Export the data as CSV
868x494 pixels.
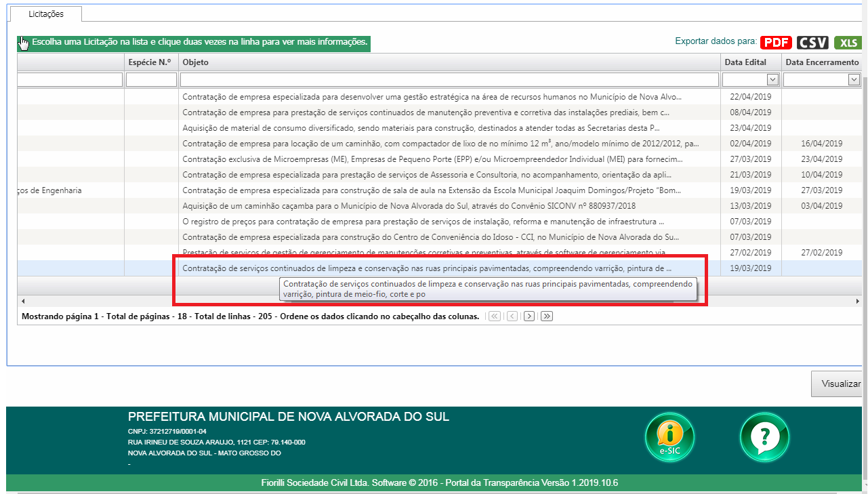click(x=811, y=42)
